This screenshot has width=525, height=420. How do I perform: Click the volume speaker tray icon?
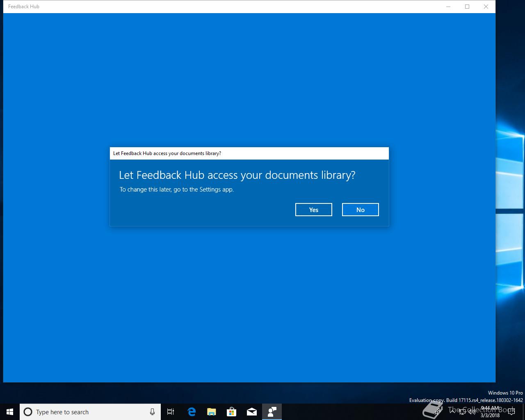tap(472, 412)
